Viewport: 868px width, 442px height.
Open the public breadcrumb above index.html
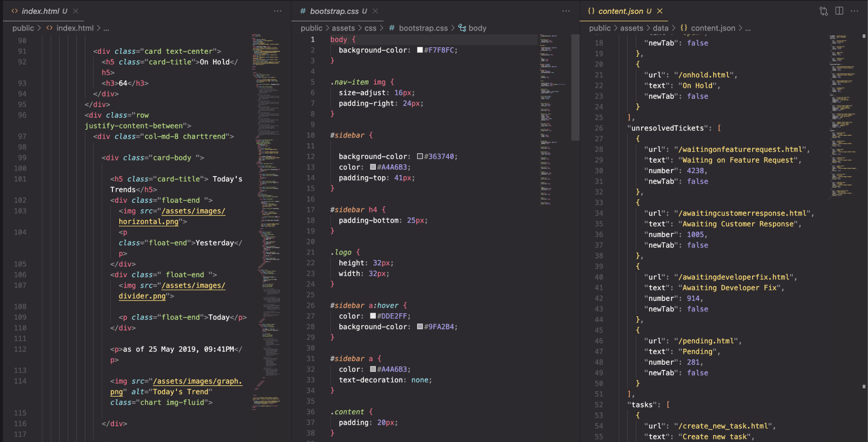(x=23, y=28)
